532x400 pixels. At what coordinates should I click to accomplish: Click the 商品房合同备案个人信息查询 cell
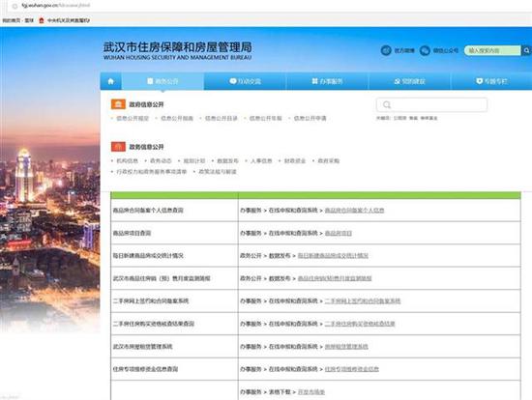(x=174, y=211)
